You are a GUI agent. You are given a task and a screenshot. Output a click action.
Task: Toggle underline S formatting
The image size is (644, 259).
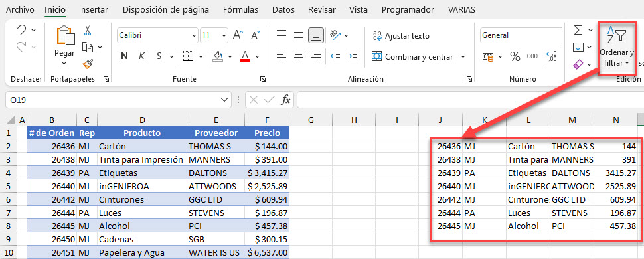tap(159, 56)
